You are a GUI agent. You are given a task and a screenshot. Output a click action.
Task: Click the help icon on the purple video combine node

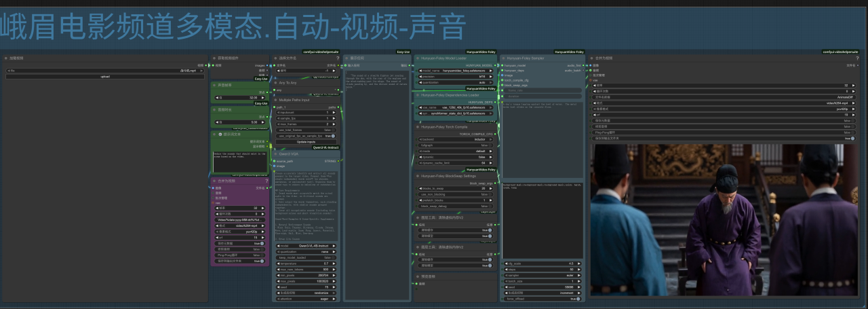coord(267,181)
